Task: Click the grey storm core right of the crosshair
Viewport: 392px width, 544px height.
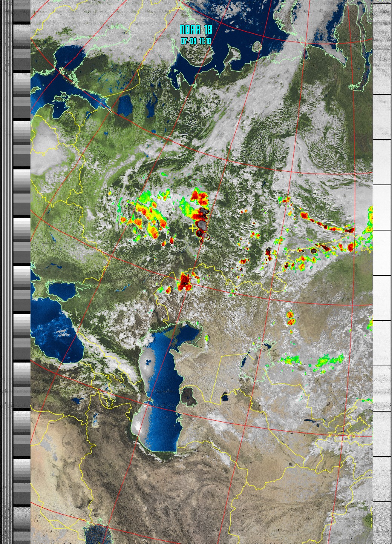Action: click(x=202, y=226)
